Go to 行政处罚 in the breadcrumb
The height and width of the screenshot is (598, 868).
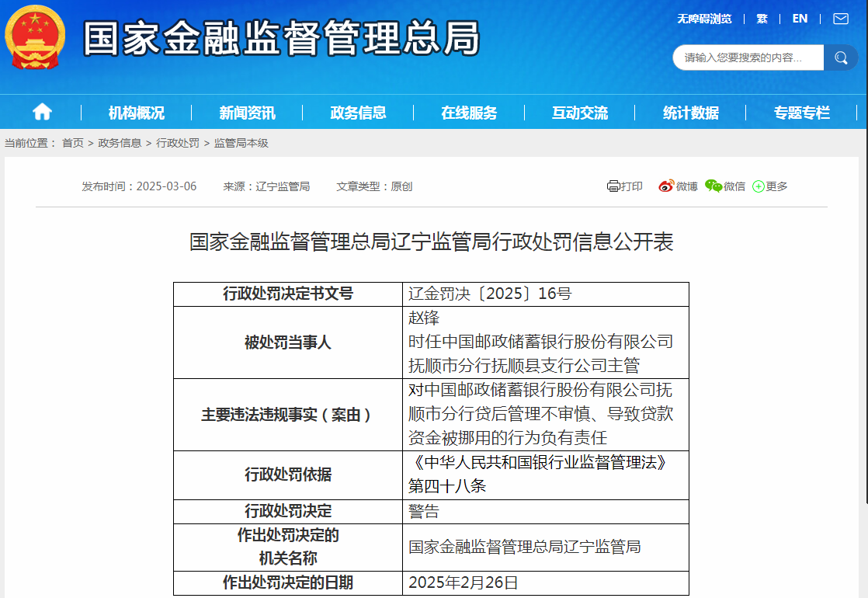pyautogui.click(x=178, y=143)
